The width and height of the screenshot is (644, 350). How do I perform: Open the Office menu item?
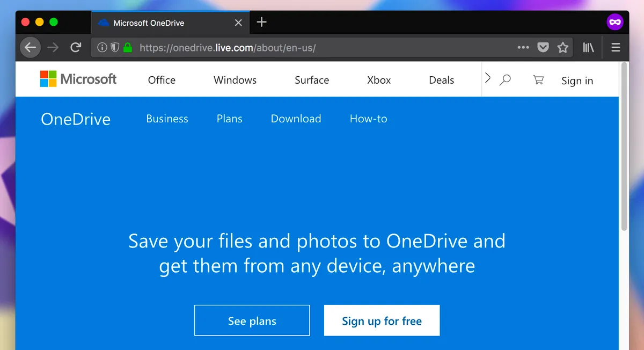pos(162,80)
